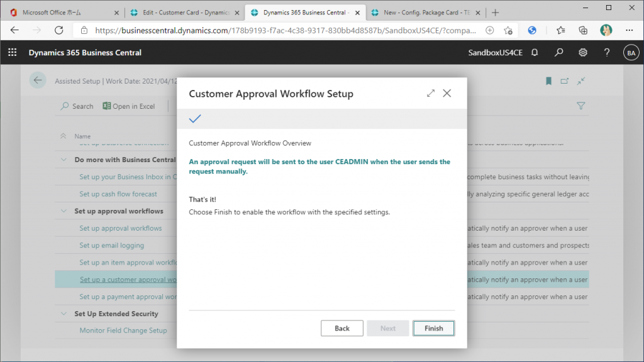Image resolution: width=644 pixels, height=362 pixels.
Task: Expand the Customer Approval Workflow Setup dialog
Action: pos(430,94)
